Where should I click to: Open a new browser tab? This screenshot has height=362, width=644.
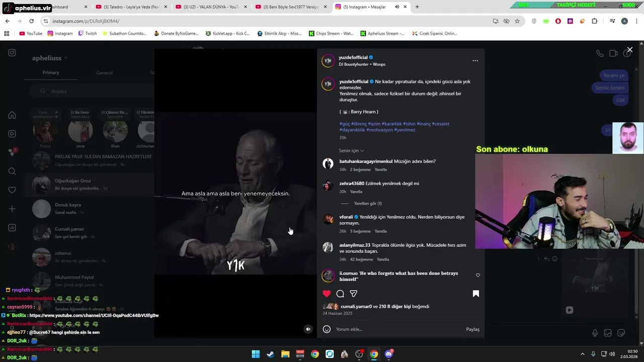tap(417, 7)
